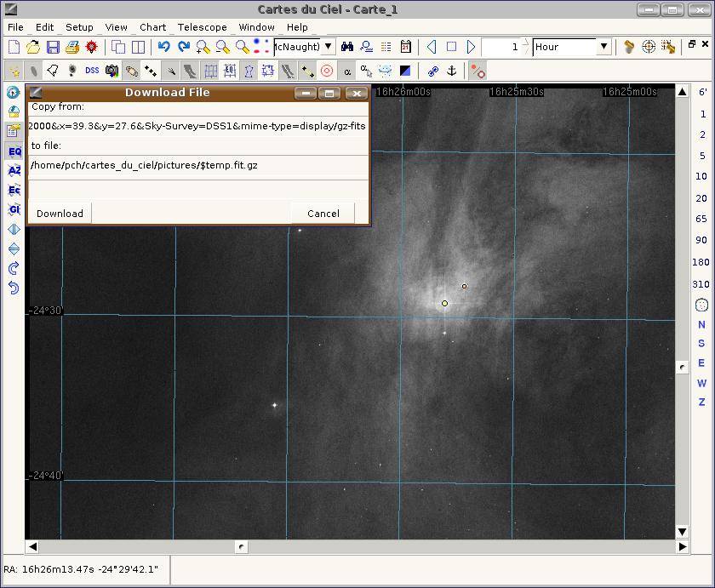Toggle the red circle marks button
The height and width of the screenshot is (588, 715).
pyautogui.click(x=327, y=70)
